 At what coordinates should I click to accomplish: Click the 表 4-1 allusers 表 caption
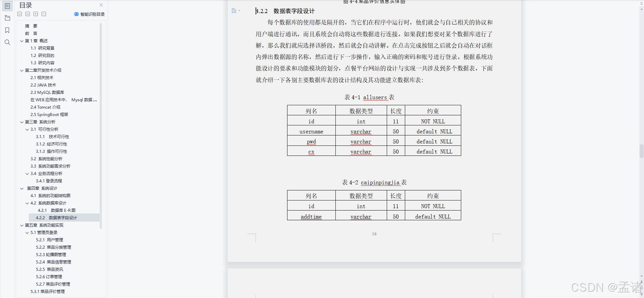(369, 97)
